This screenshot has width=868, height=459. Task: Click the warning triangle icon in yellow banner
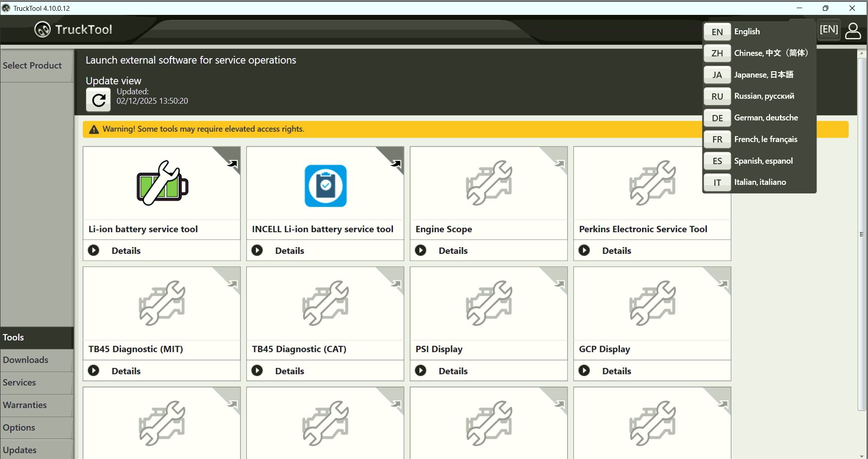(94, 129)
